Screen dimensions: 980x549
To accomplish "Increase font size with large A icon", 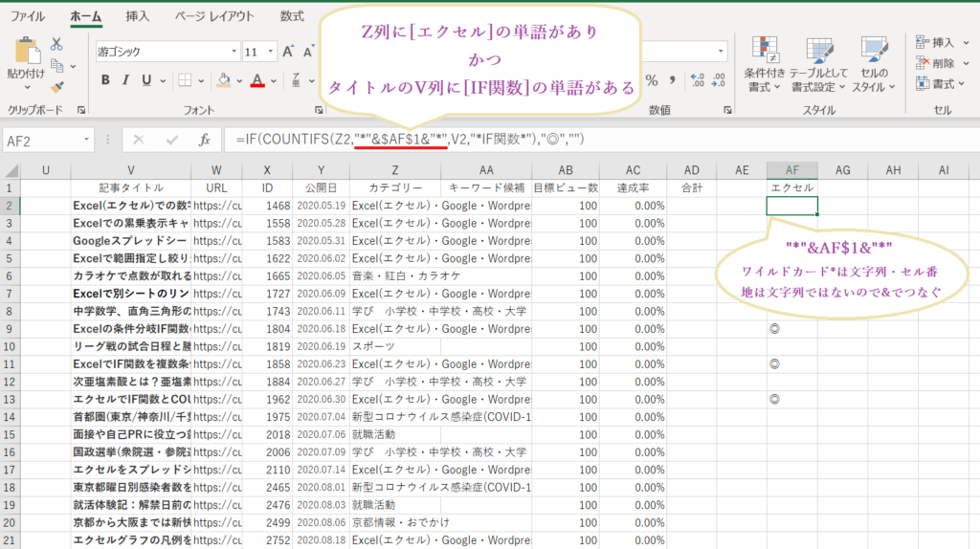I will [x=287, y=52].
